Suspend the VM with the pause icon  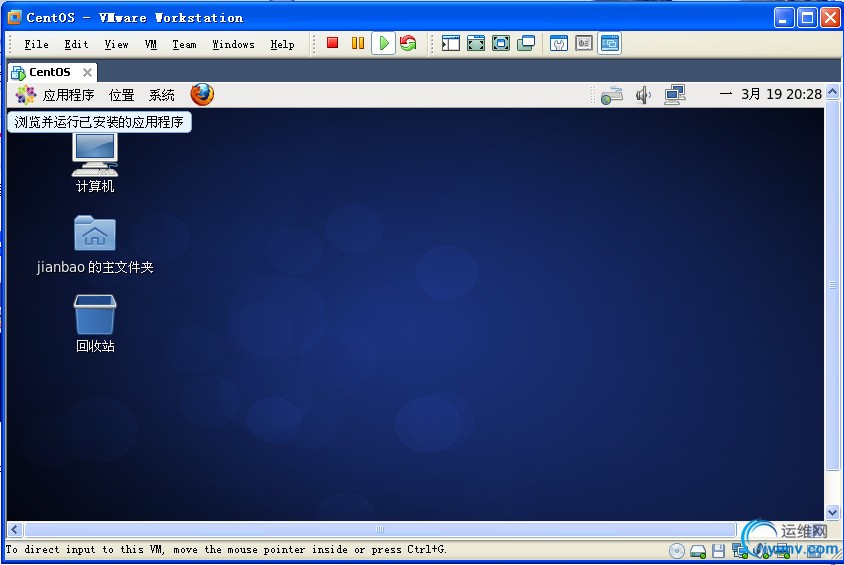pyautogui.click(x=358, y=43)
